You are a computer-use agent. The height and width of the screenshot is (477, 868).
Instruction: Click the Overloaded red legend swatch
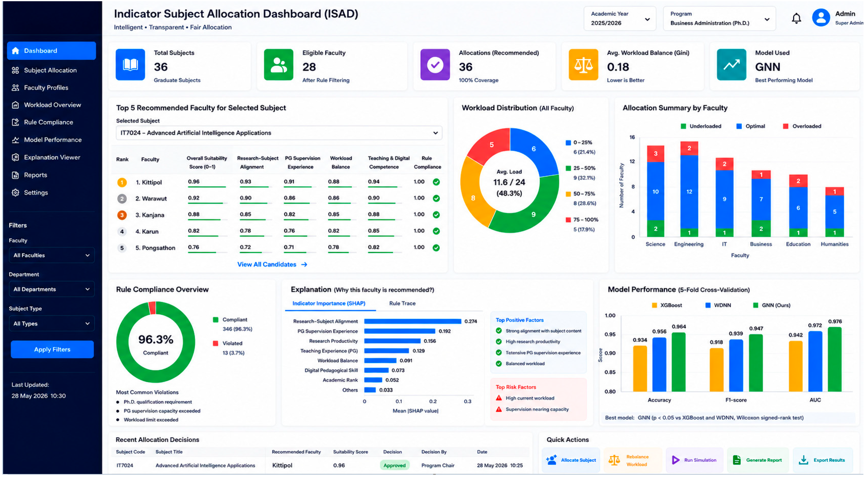coord(785,126)
